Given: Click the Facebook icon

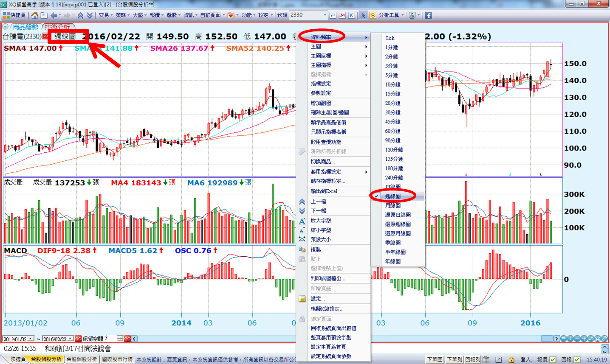Looking at the screenshot, I should pos(428,15).
